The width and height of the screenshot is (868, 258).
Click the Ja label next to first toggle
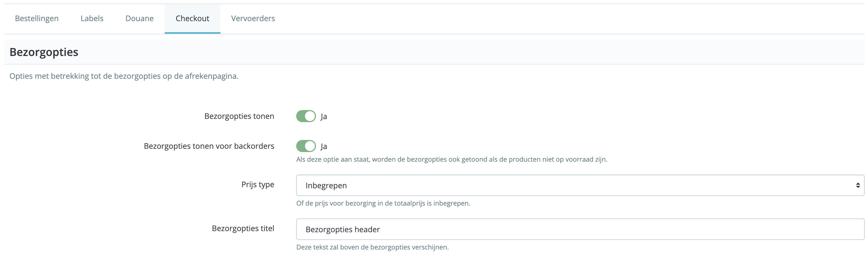[324, 116]
